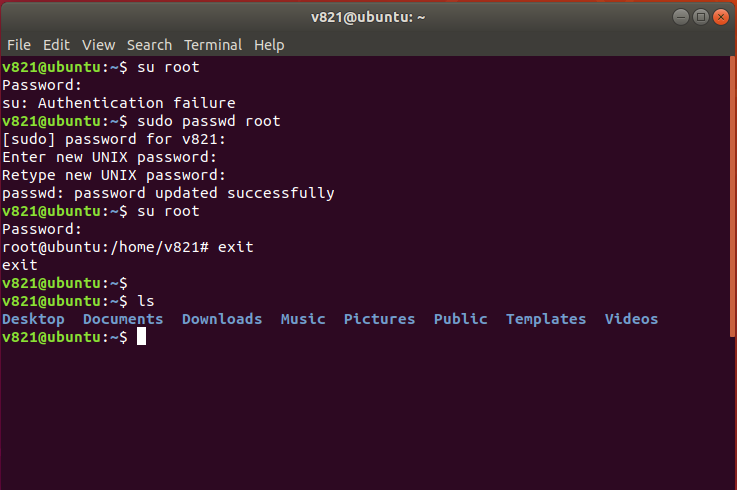This screenshot has height=490, width=737.
Task: Maximize the terminal window
Action: [700, 17]
